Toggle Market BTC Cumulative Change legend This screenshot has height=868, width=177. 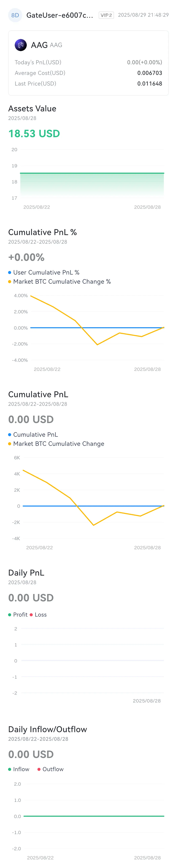tap(56, 443)
